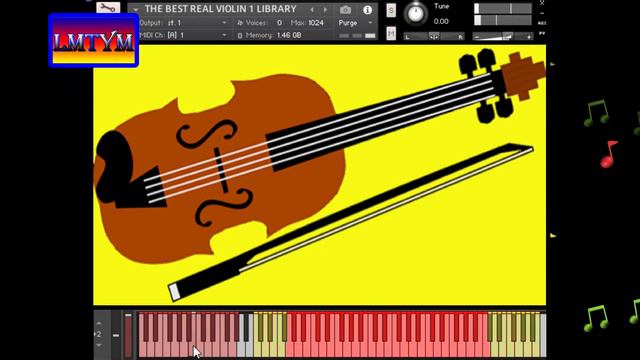Click the volume plus icon
The height and width of the screenshot is (360, 640).
(529, 37)
